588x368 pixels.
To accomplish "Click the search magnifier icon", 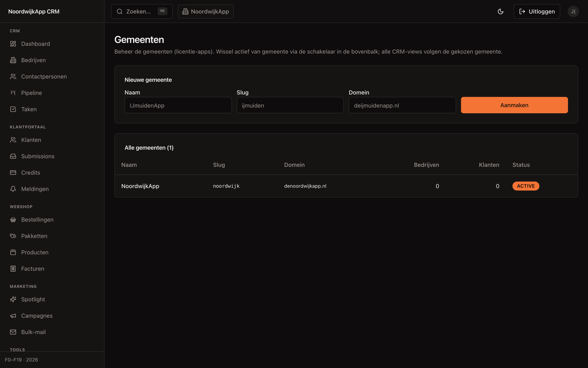I will point(120,11).
